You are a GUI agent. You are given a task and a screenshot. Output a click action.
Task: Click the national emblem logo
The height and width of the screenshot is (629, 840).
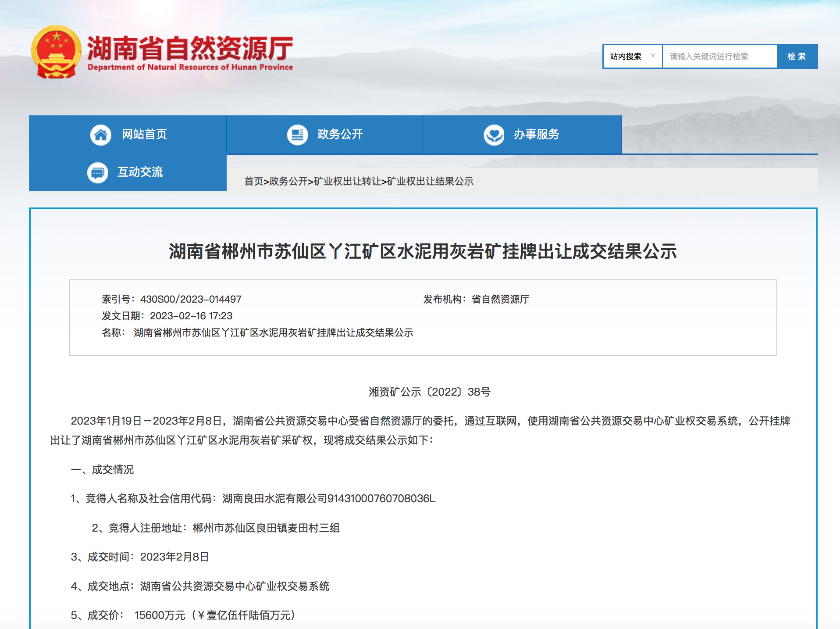(56, 52)
